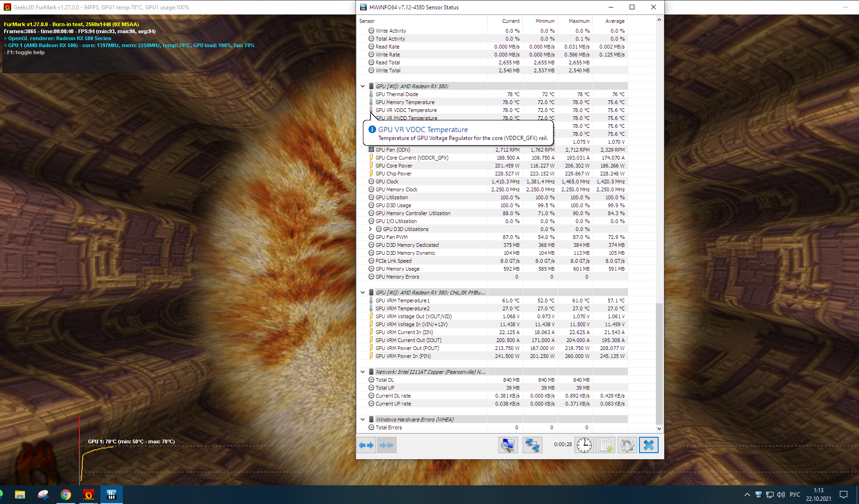Viewport: 859px width, 504px height.
Task: Click the fan icon next to GPU Fan (ODN)
Action: [x=371, y=150]
